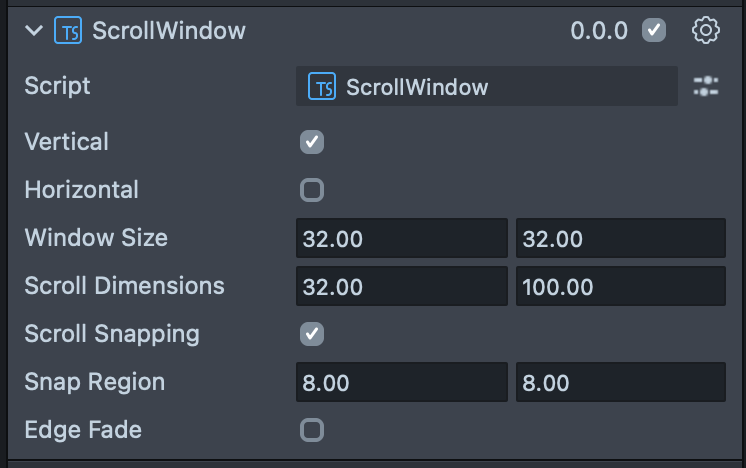Click the Scroll Dimensions 100.00 field
The width and height of the screenshot is (746, 468).
coord(620,287)
